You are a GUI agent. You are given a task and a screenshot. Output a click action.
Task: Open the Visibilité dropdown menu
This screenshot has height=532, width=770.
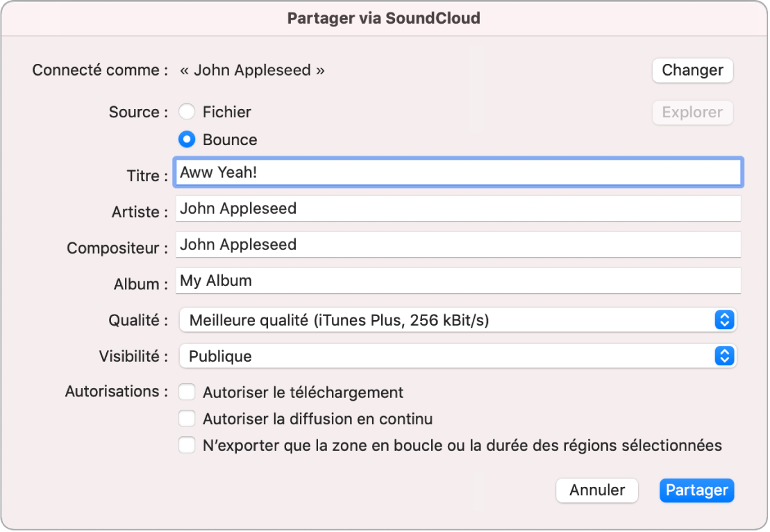(x=458, y=356)
